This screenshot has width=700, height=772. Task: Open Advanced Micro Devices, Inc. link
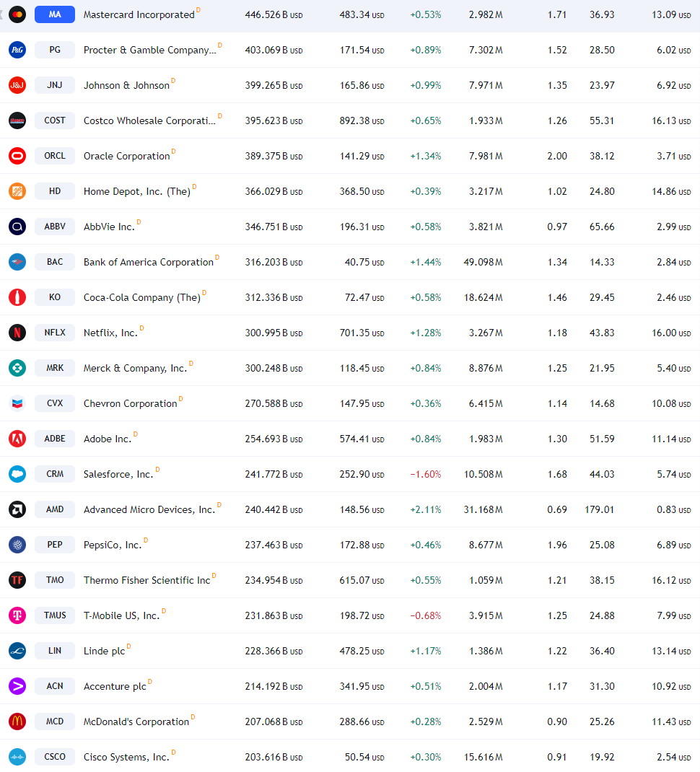point(149,509)
